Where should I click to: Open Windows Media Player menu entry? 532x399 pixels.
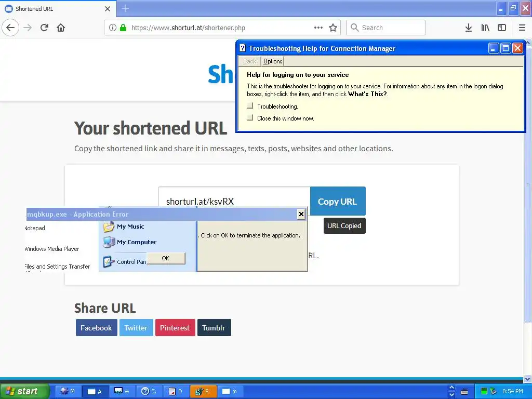tap(52, 249)
